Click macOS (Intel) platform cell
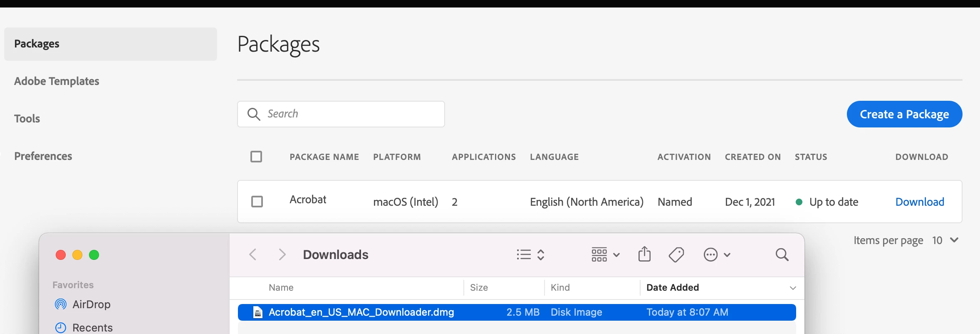The height and width of the screenshot is (334, 980). (406, 202)
